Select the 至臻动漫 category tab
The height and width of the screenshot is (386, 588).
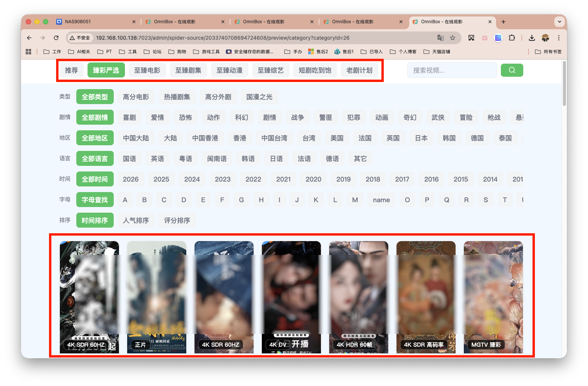coord(230,70)
